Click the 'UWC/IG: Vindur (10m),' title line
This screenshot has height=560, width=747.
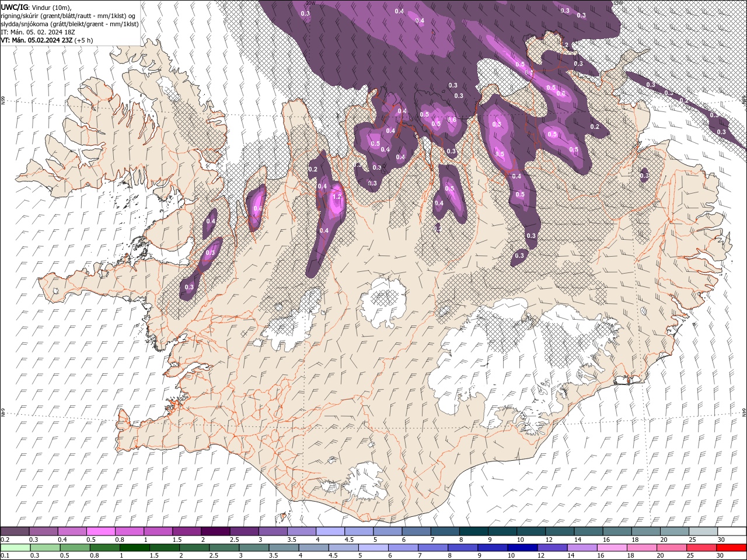click(36, 7)
